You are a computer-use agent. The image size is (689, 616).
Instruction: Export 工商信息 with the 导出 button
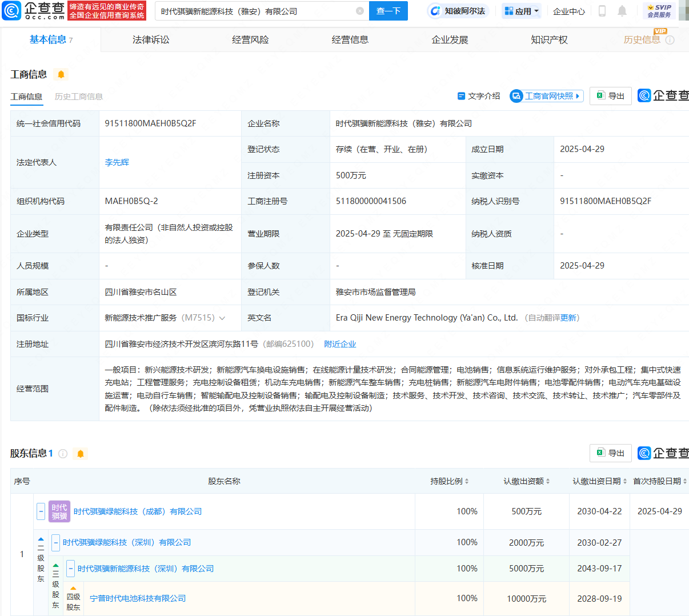pyautogui.click(x=611, y=96)
